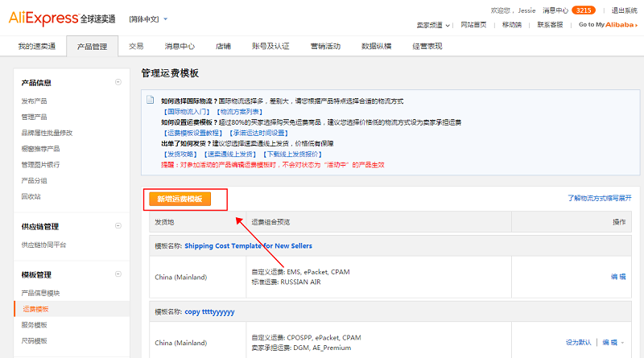Open 移动端 link

[x=512, y=25]
